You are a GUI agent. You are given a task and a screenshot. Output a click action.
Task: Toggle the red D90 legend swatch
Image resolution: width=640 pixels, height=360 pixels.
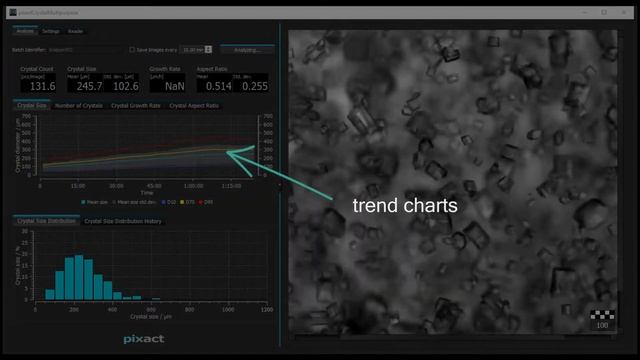point(200,202)
